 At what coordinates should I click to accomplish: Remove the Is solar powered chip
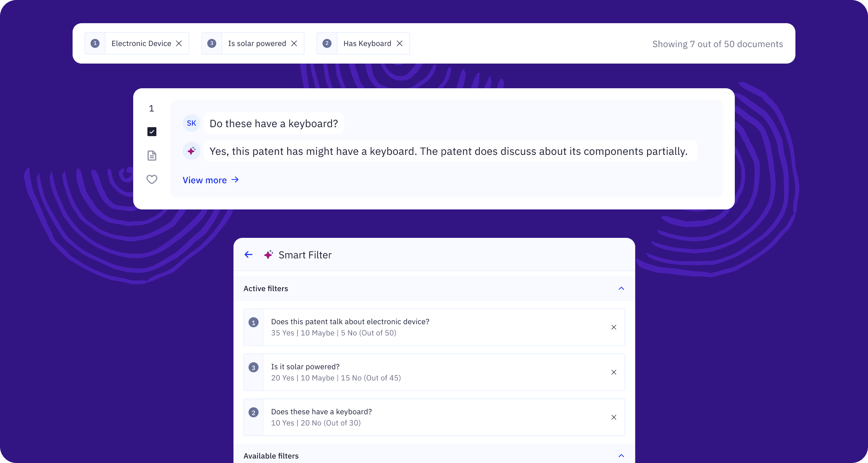click(x=294, y=43)
